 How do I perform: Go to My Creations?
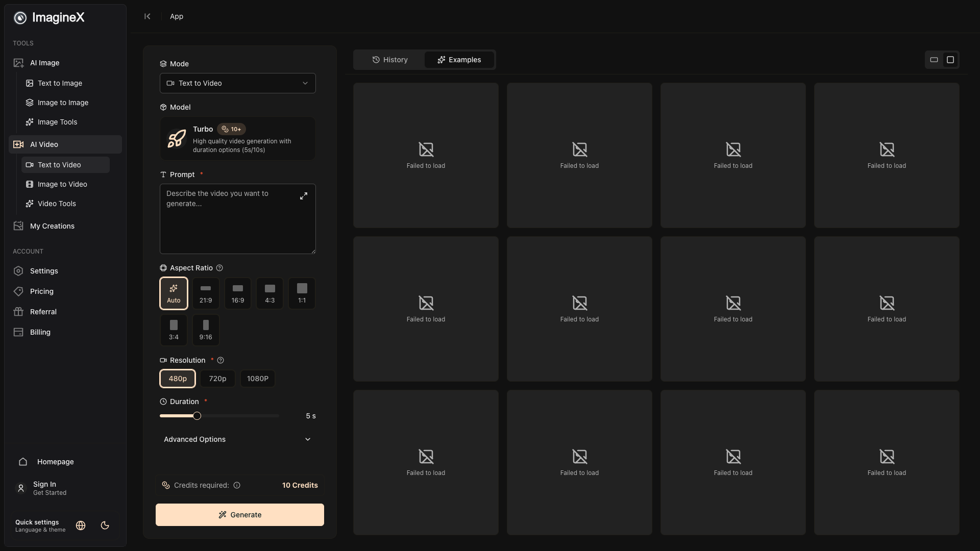click(65, 226)
